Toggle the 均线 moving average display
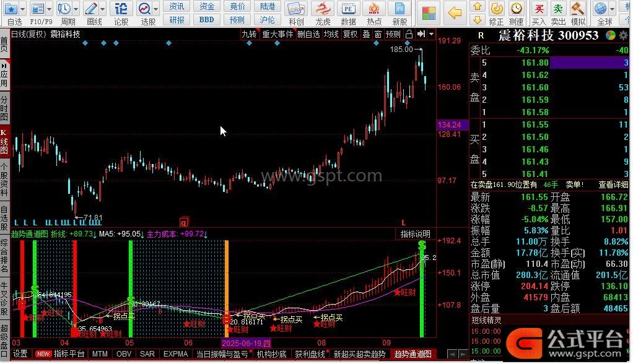This screenshot has height=364, width=633. click(331, 34)
